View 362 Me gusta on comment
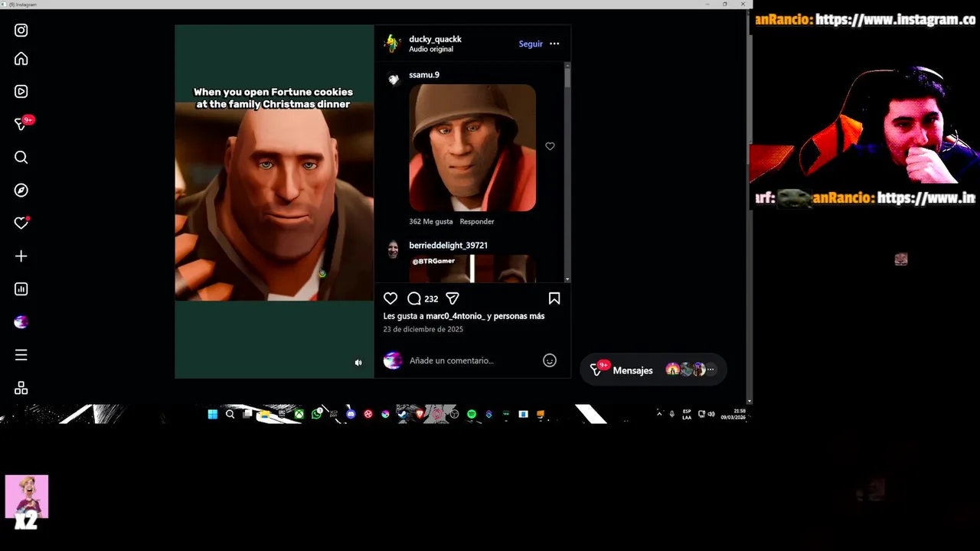Image resolution: width=980 pixels, height=551 pixels. point(431,221)
